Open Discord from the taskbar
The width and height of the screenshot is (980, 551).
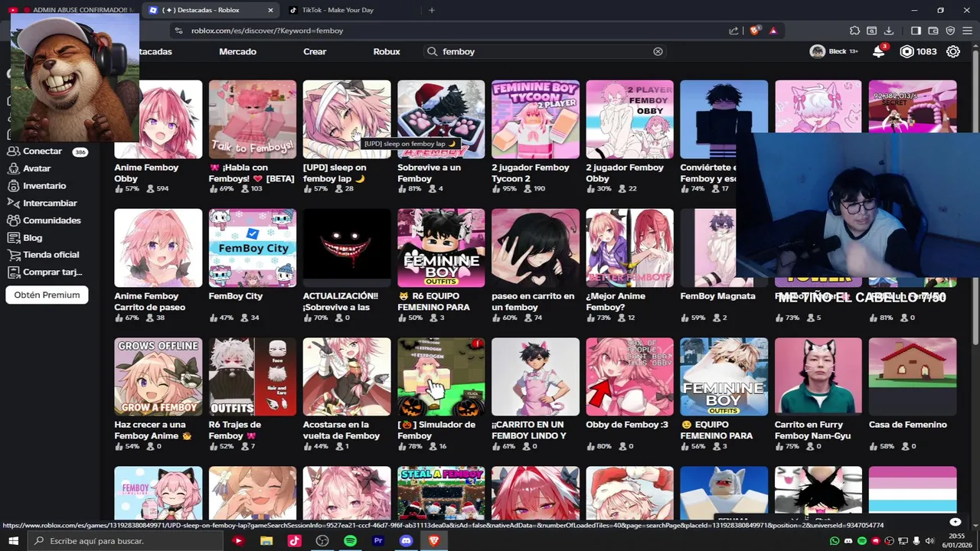406,541
